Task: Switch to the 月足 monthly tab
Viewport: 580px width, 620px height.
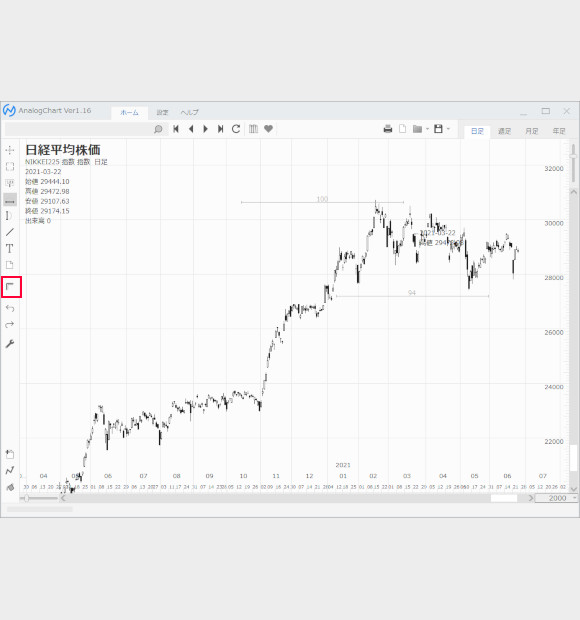Action: [x=531, y=131]
